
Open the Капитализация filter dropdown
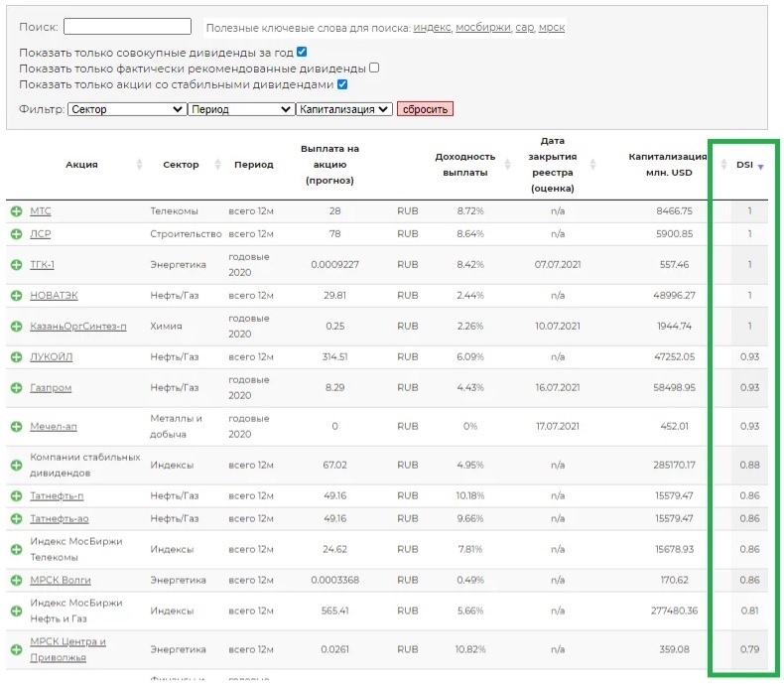(344, 109)
